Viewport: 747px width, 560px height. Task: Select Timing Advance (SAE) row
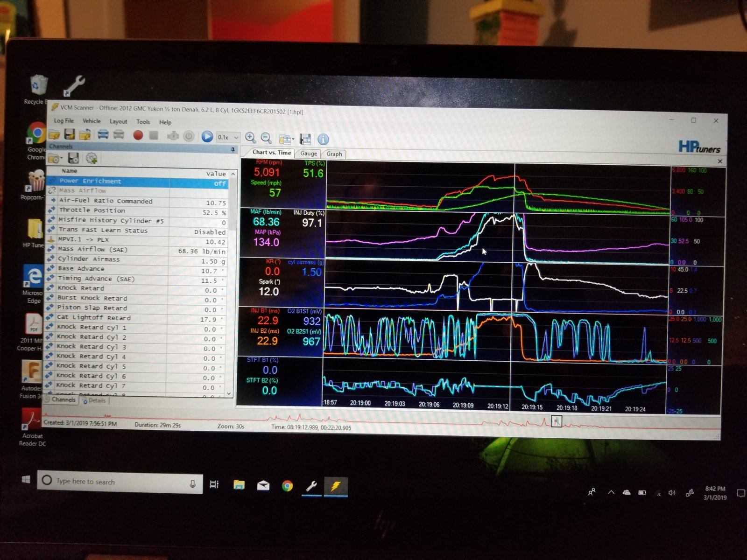click(137, 280)
